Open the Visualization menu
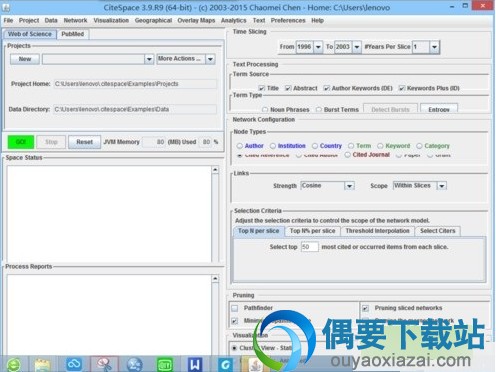 coord(111,21)
